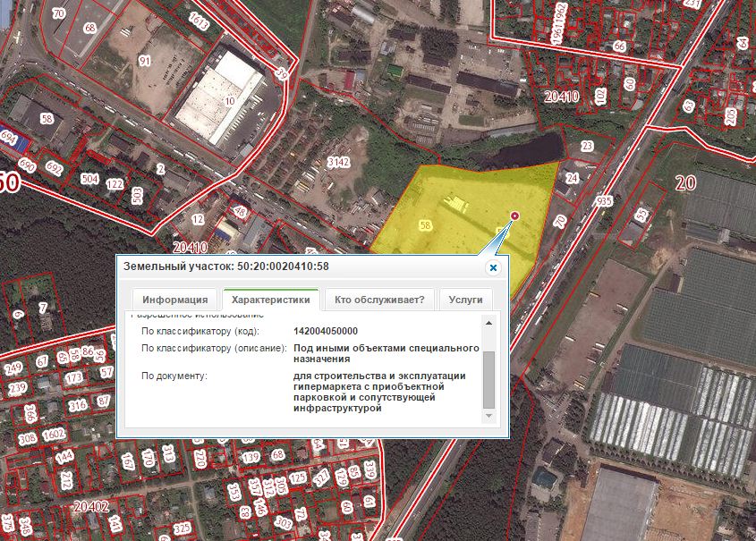Click the highlighted yellow parcel label 58
Image resolution: width=756 pixels, height=541 pixels.
[x=425, y=225]
